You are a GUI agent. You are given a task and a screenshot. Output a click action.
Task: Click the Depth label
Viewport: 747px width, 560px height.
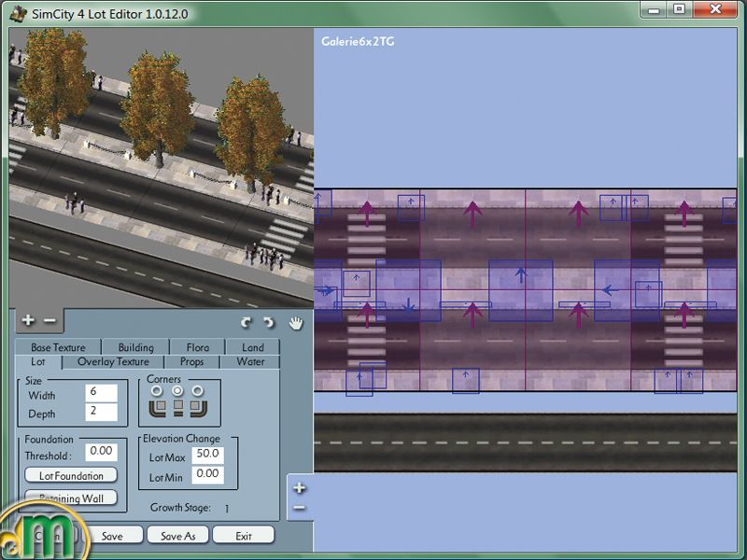click(x=42, y=413)
